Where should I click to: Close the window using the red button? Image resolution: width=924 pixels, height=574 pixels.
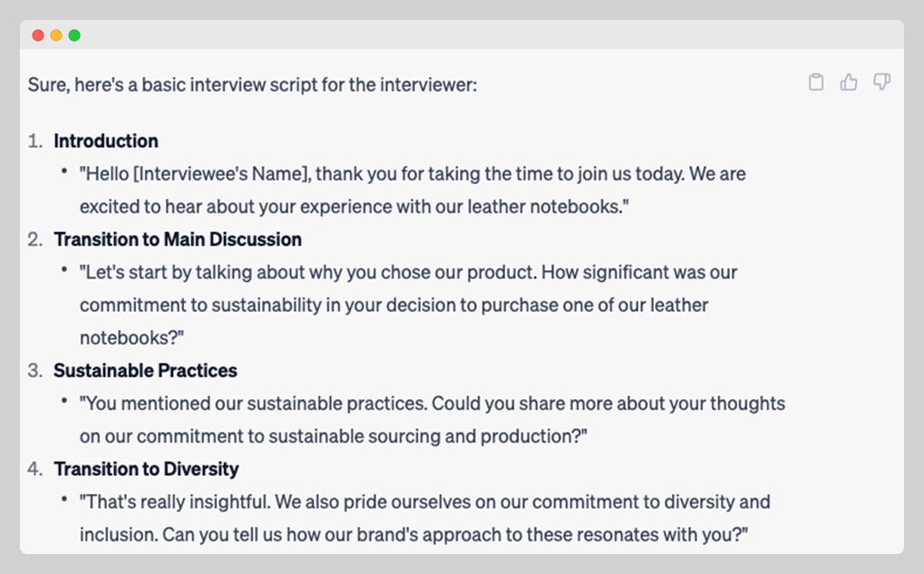tap(38, 35)
